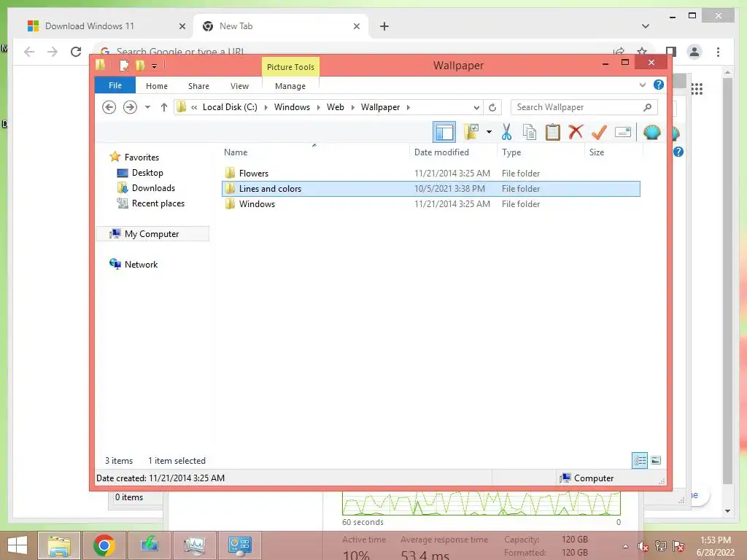Image resolution: width=747 pixels, height=560 pixels.
Task: Open the Manage ribbon tab
Action: [x=290, y=86]
